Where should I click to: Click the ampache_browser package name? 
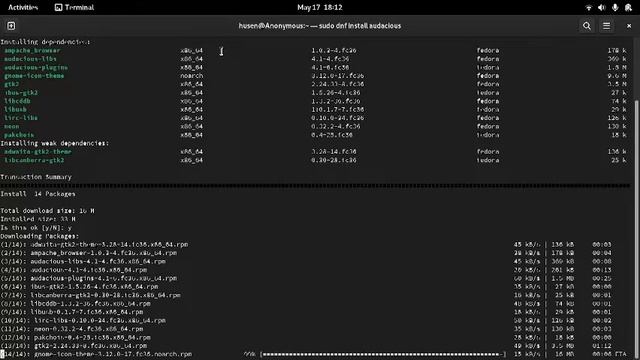32,51
